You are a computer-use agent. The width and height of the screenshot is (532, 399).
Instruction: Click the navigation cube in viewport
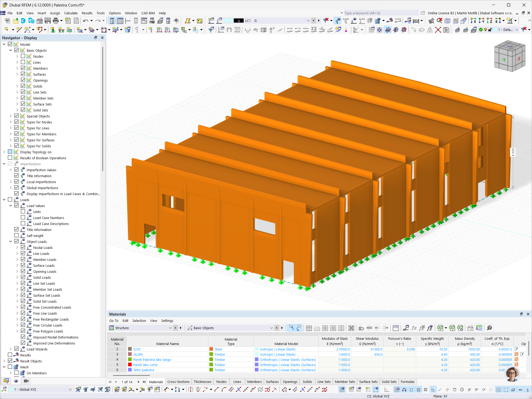point(510,56)
